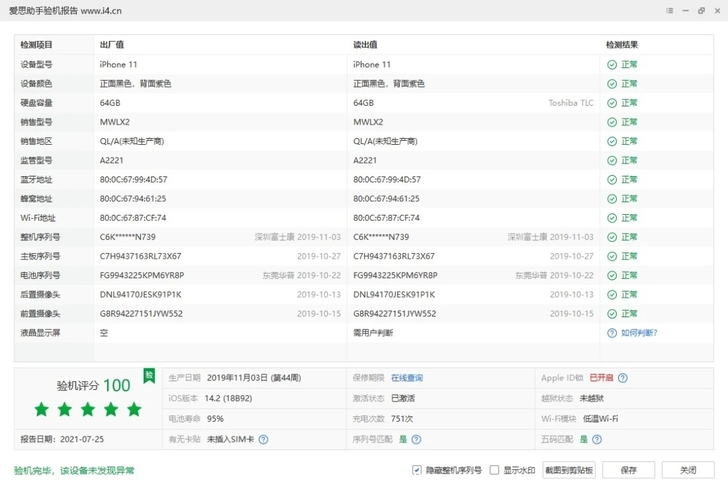Viewport: 728px width, 495px height.
Task: Click the factory 正面黑色，背面紫色 color value
Action: [x=136, y=84]
